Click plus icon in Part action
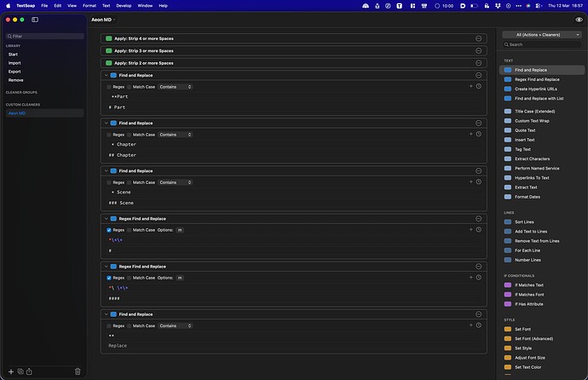The height and width of the screenshot is (380, 588). tap(471, 86)
